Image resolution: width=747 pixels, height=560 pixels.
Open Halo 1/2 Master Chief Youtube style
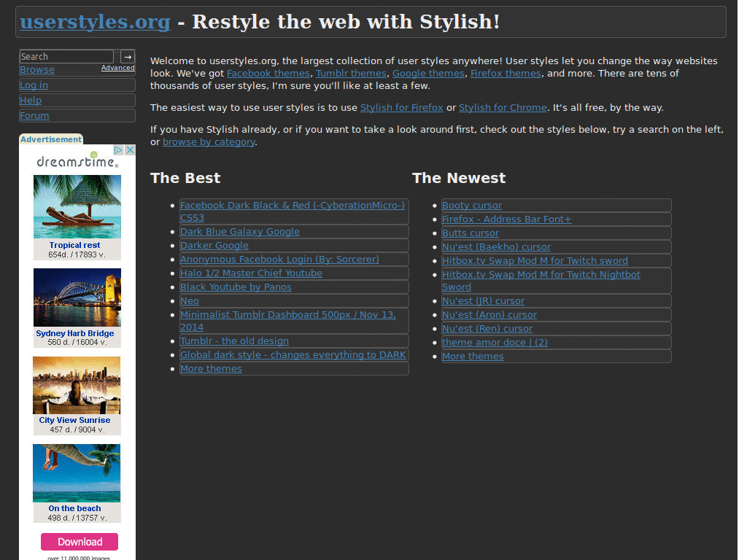(x=251, y=273)
